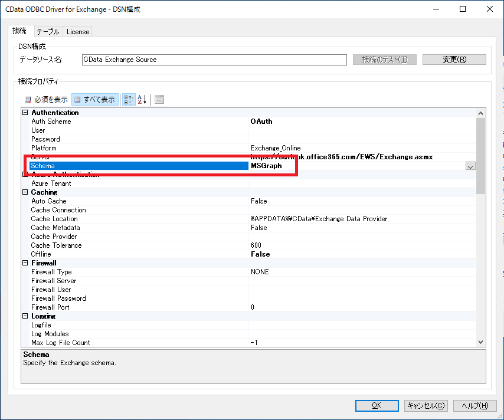Switch to categorized property view icon
This screenshot has width=504, height=420.
pos(129,100)
